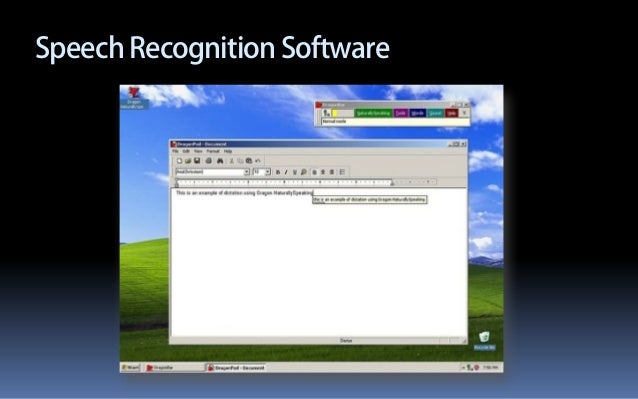
Task: Open the File menu in DragonPad
Action: (x=175, y=151)
